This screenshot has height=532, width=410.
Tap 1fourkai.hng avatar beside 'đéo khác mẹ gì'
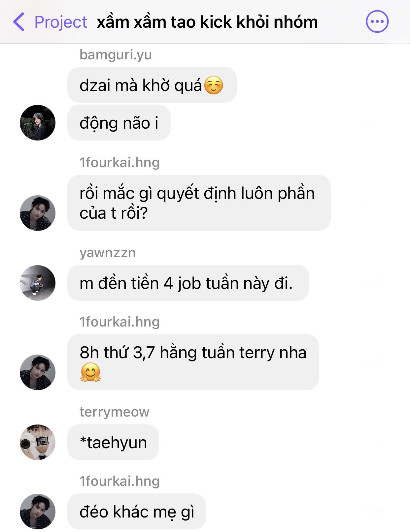[x=38, y=512]
